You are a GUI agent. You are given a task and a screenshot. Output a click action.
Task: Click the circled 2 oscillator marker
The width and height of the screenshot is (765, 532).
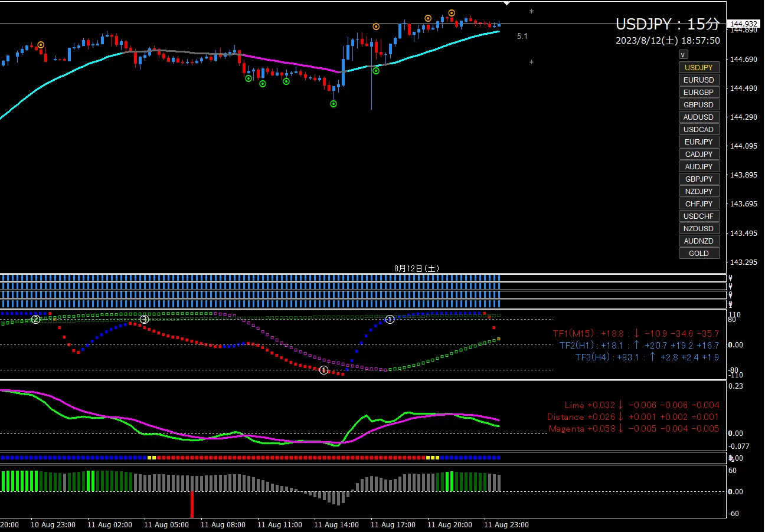click(36, 320)
